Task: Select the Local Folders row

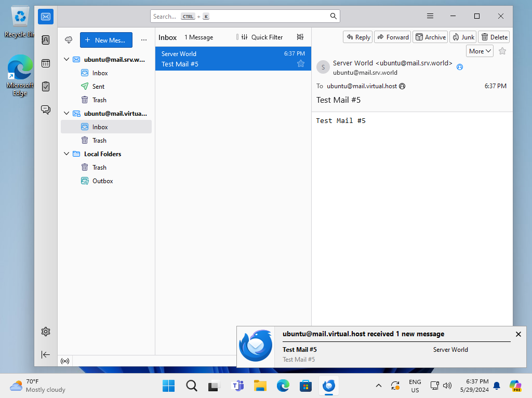Action: pos(106,154)
